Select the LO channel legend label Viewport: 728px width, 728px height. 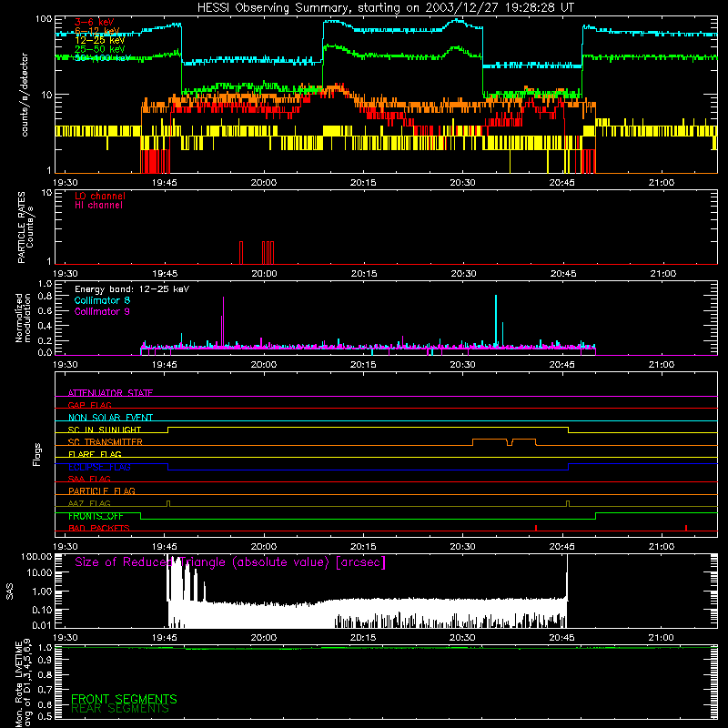pyautogui.click(x=100, y=196)
